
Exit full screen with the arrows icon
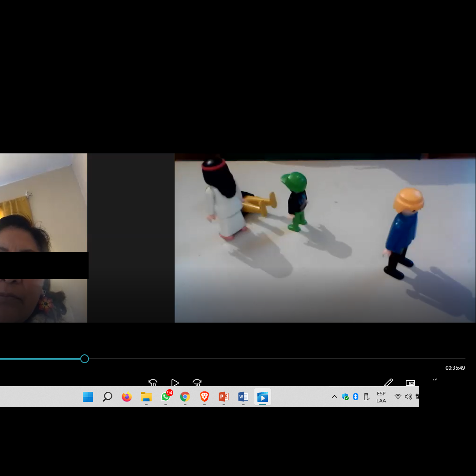click(435, 380)
